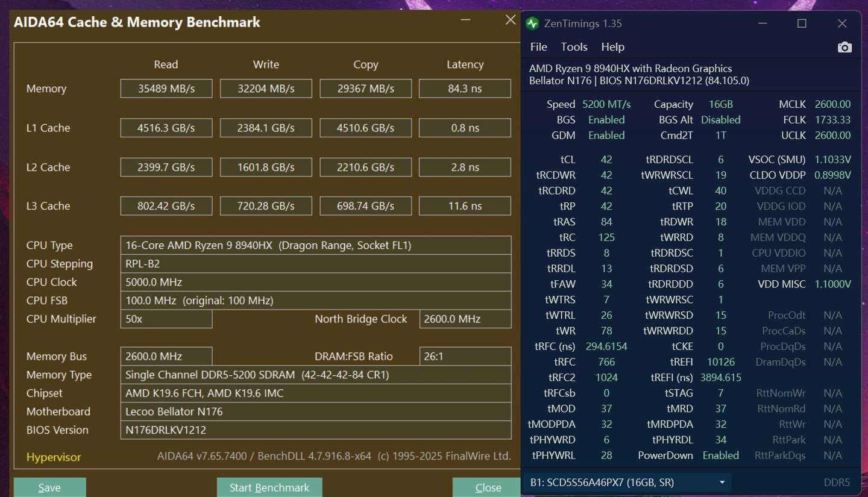Click the tREFI value 10126

[721, 362]
